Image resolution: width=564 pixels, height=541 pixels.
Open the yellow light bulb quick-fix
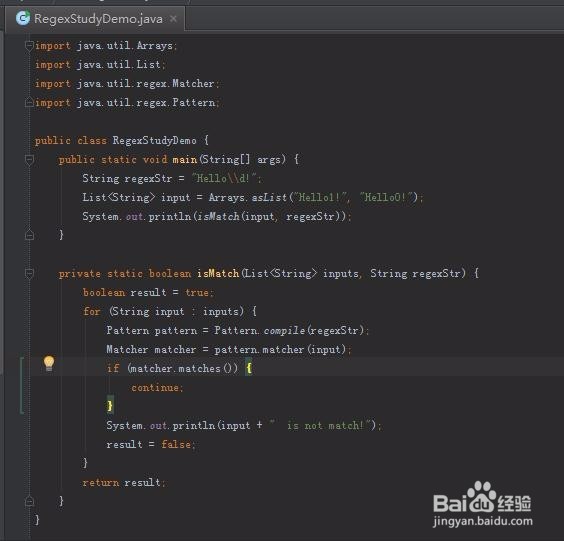[x=49, y=363]
